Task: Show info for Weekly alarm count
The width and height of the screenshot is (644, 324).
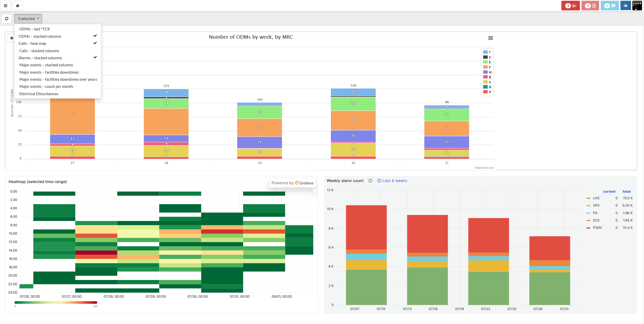Action: (x=370, y=181)
